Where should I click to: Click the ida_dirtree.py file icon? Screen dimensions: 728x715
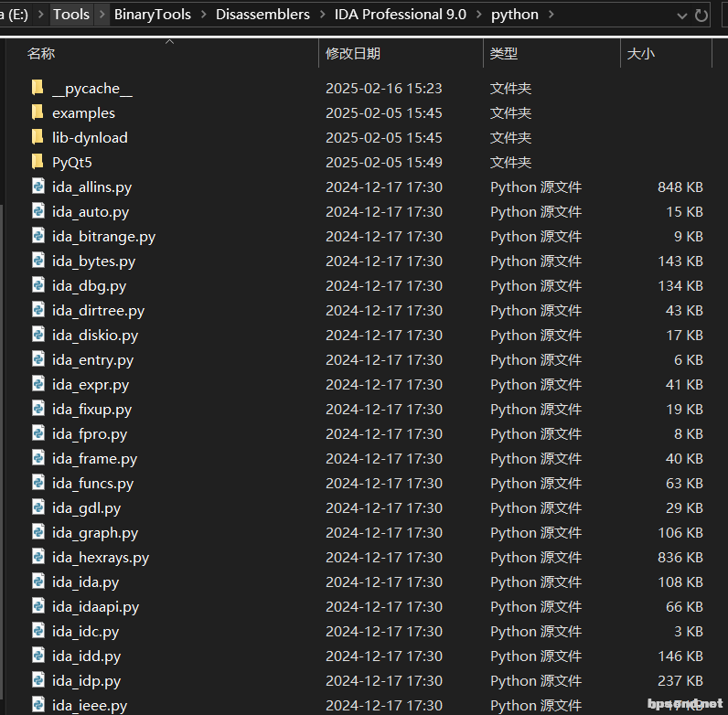(38, 309)
